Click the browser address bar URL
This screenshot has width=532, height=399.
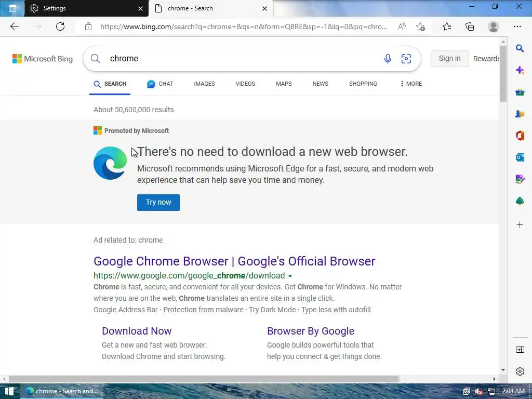tap(244, 26)
